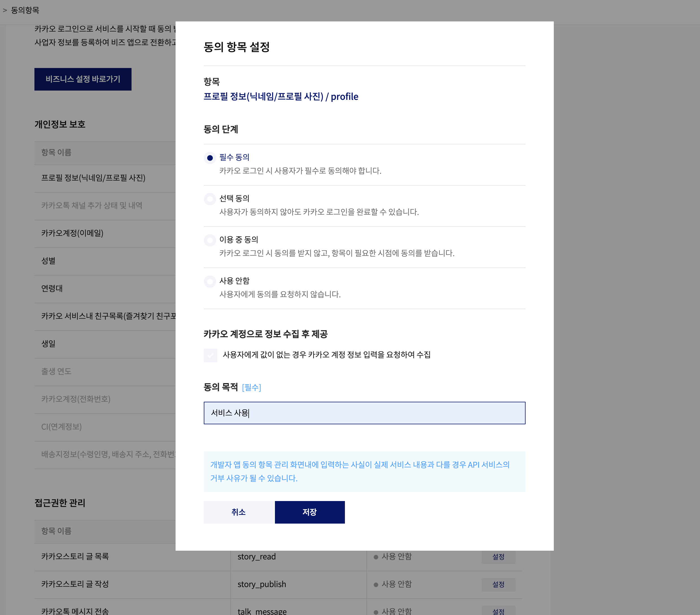Click the 프로필 정보 / profile item title
Screen dimensions: 700x615
(281, 97)
